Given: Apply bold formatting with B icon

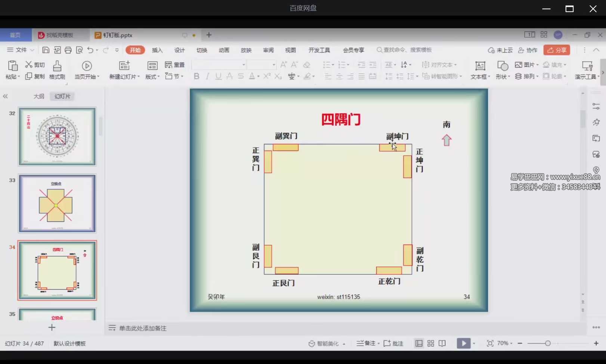Looking at the screenshot, I should coord(196,76).
